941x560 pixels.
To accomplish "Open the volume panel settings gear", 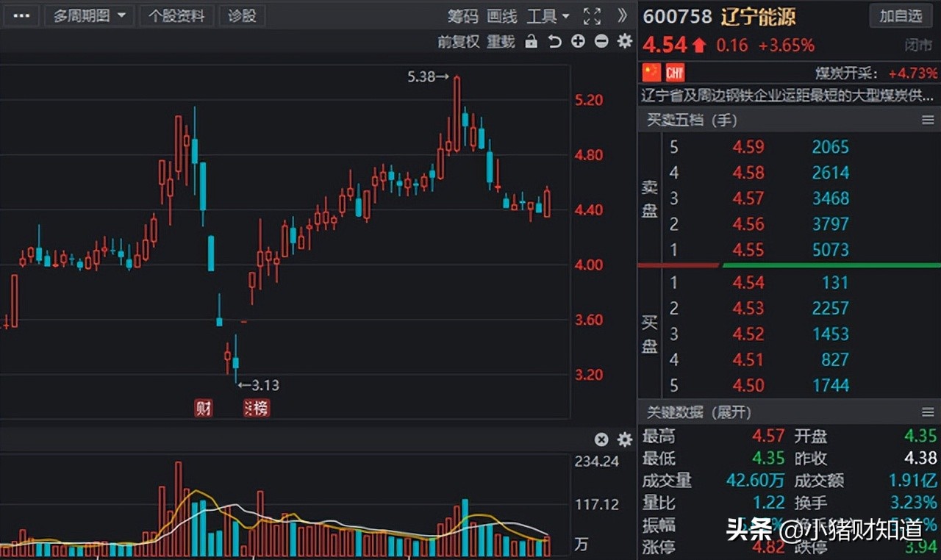I will tap(624, 439).
